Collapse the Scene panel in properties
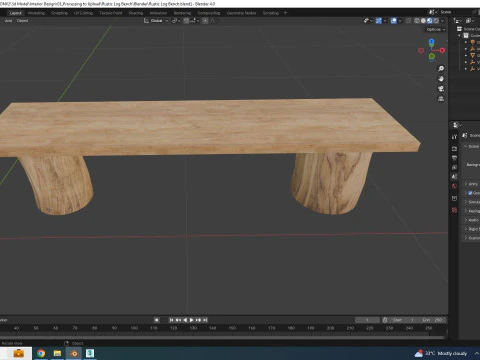480x360 pixels. click(466, 146)
